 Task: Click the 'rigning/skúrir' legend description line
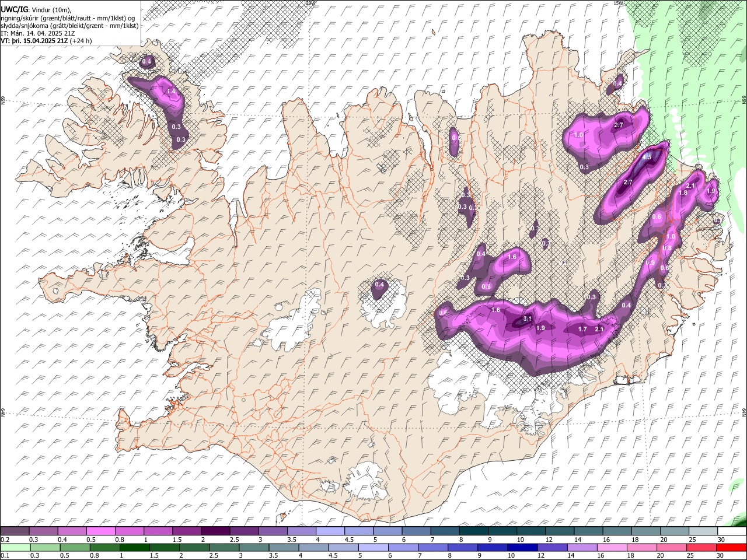67,17
